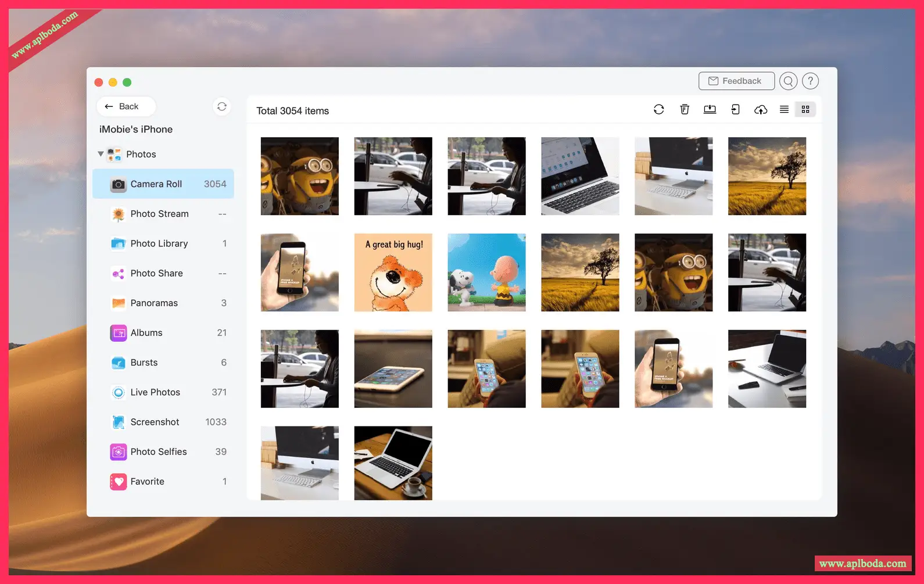The image size is (924, 584).
Task: Select the Albums icon
Action: [119, 333]
